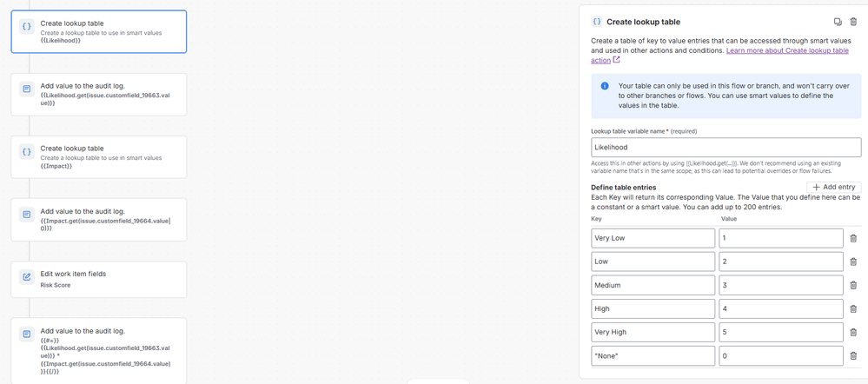The height and width of the screenshot is (384, 868).
Task: Delete the Medium table entry
Action: 853,286
